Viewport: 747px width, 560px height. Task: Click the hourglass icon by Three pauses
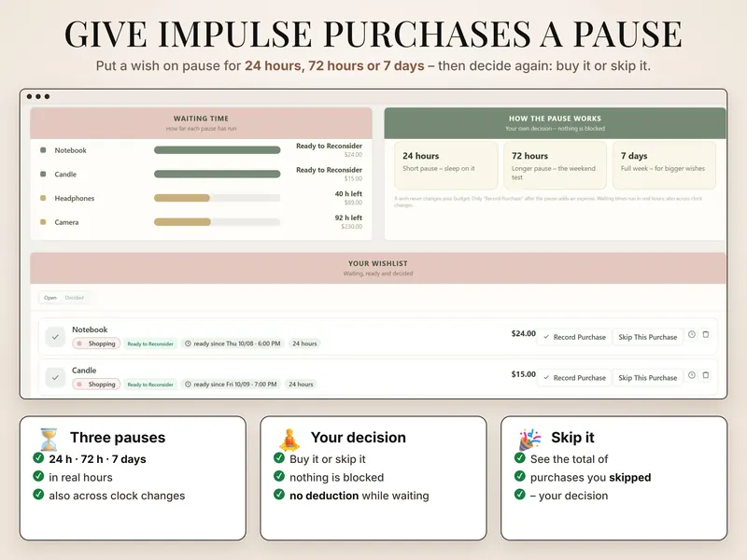49,439
